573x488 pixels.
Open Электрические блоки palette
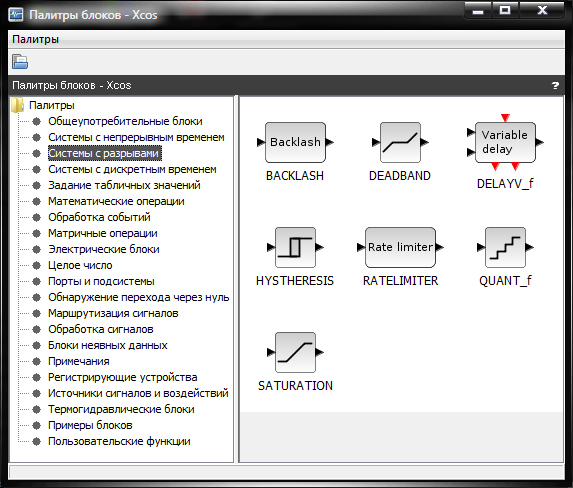[104, 249]
